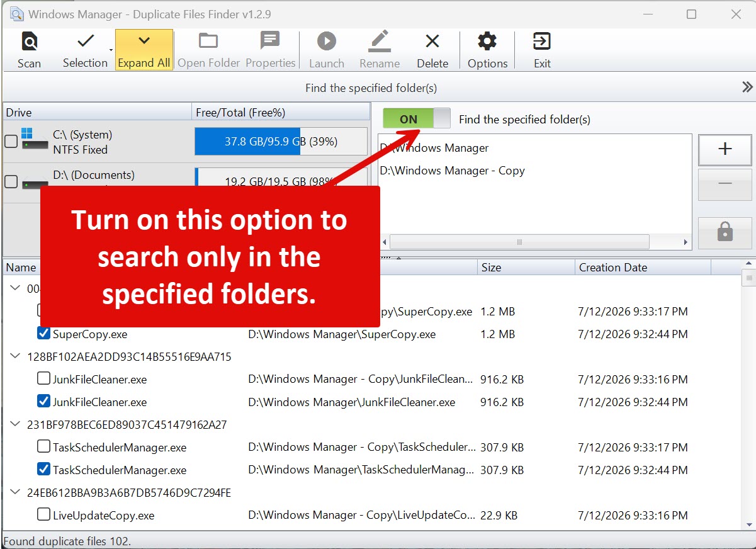Screen dimensions: 756x549
Task: Start a scan with the Scan tool
Action: click(x=29, y=50)
